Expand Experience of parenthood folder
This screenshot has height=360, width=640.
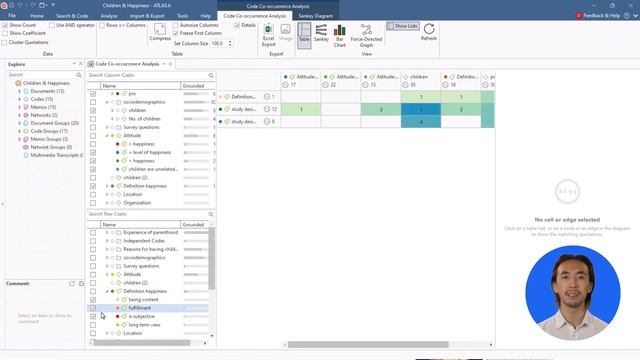click(107, 233)
